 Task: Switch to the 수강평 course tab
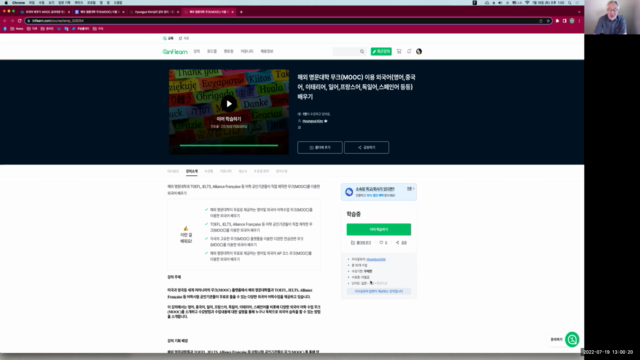[209, 171]
